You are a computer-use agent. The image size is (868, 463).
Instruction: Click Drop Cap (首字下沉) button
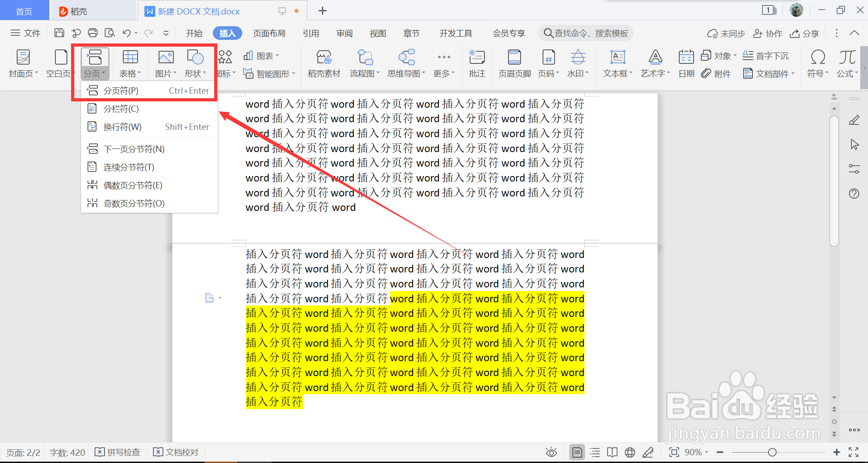tap(766, 56)
